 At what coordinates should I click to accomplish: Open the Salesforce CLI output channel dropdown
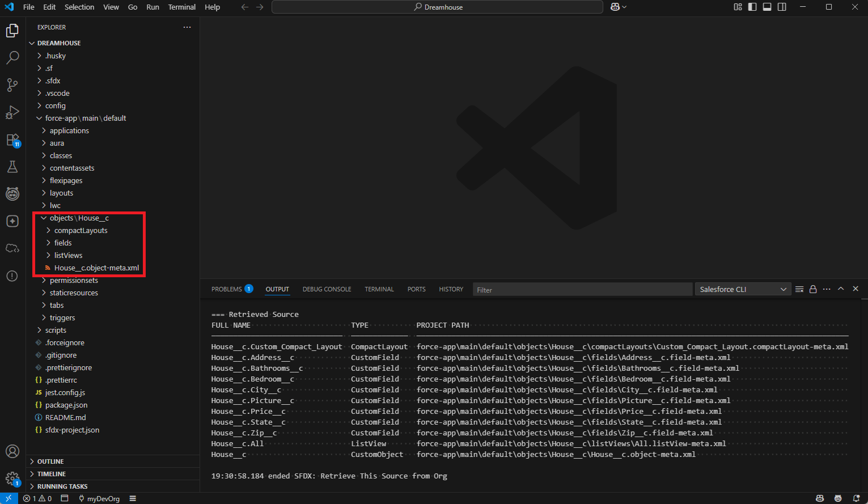point(743,289)
